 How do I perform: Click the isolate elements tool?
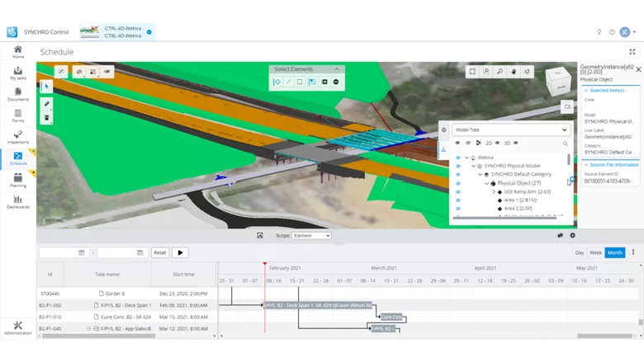(x=93, y=72)
